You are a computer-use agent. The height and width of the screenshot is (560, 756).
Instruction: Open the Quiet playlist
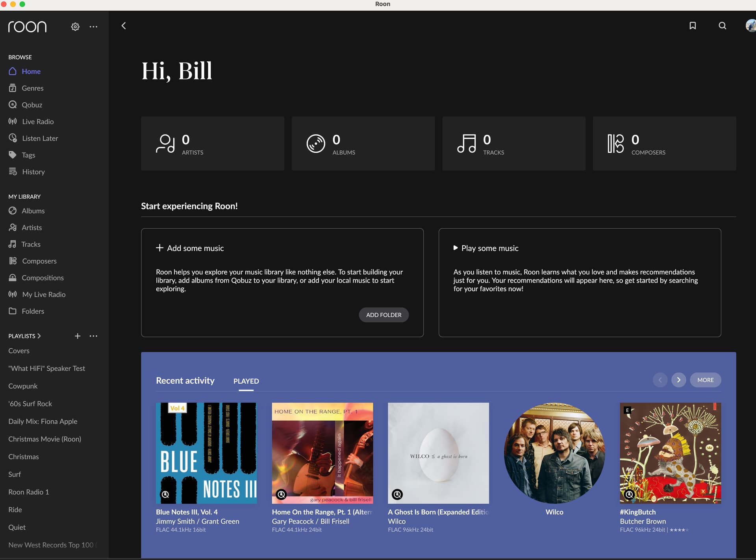point(17,527)
